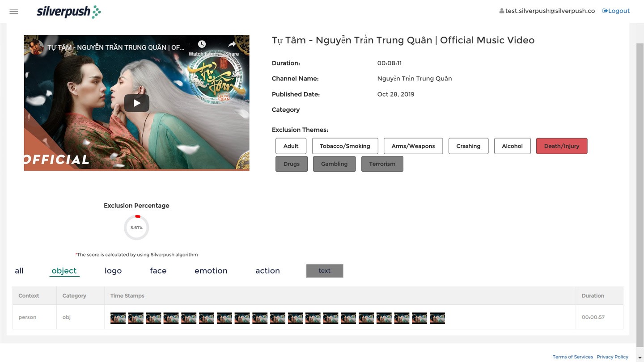This screenshot has height=362, width=644.
Task: Toggle the Death/Injury exclusion theme
Action: coord(562,146)
